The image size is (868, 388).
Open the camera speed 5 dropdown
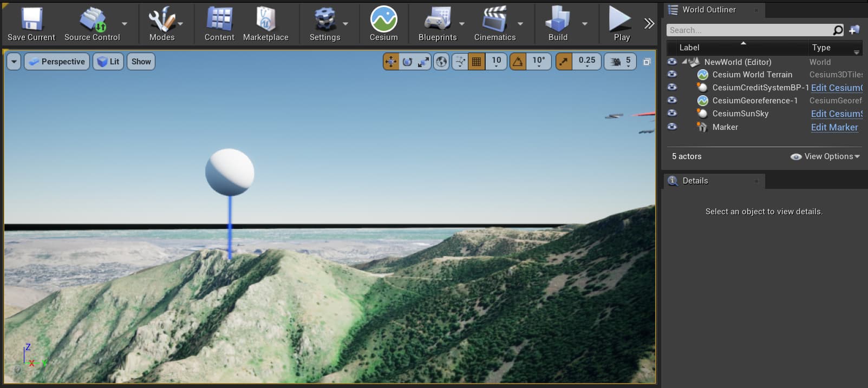(621, 62)
